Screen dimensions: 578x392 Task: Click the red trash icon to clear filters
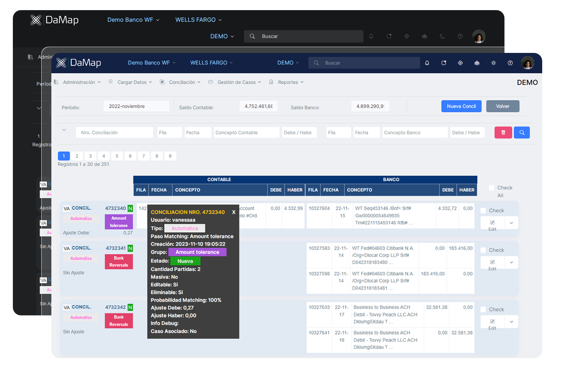(x=503, y=132)
